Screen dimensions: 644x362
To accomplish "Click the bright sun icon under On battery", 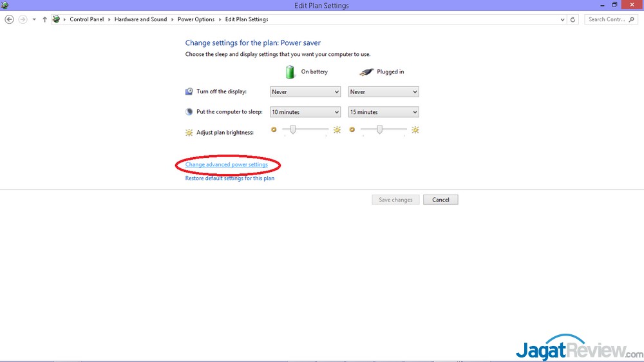I will point(337,130).
